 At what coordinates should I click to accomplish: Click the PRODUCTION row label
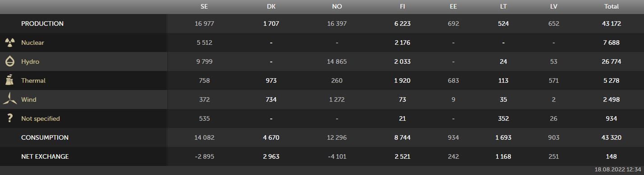42,24
